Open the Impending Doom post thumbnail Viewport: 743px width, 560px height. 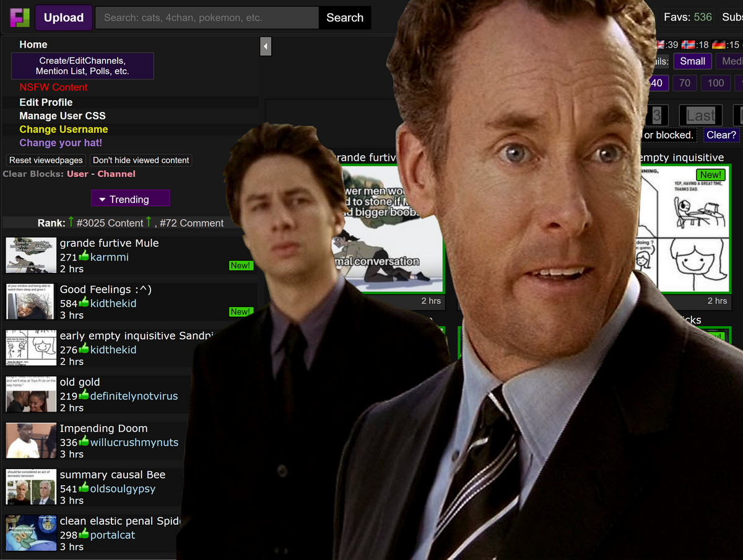(31, 441)
